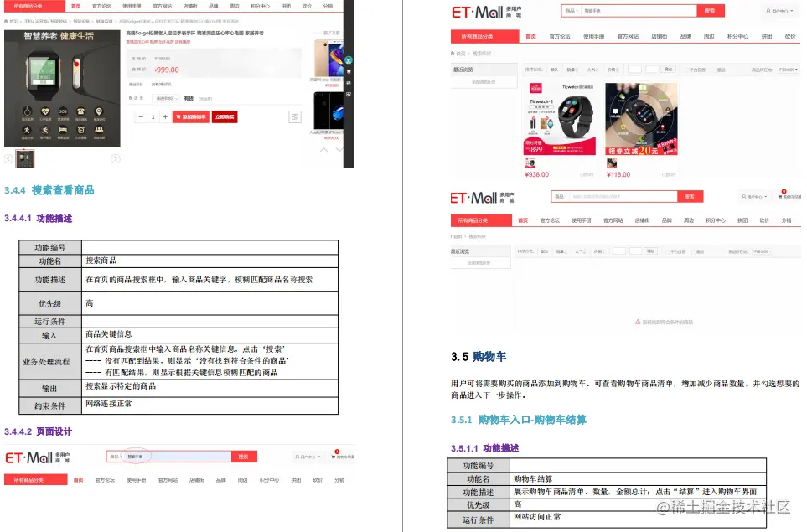Select the smartwatch thumbnail below the product image

[x=24, y=158]
